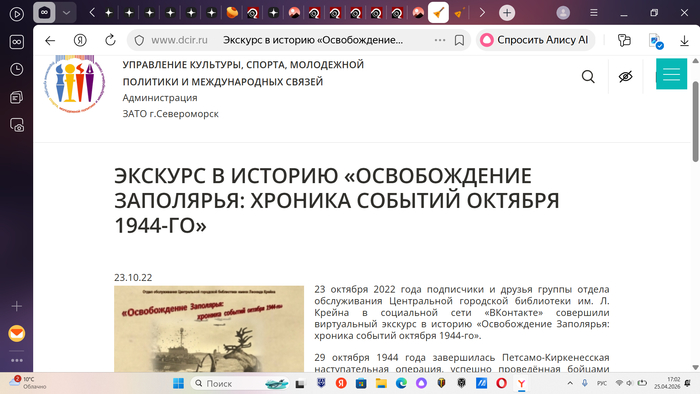Toggle the visually-impaired version eye icon
The width and height of the screenshot is (700, 394).
[x=625, y=77]
